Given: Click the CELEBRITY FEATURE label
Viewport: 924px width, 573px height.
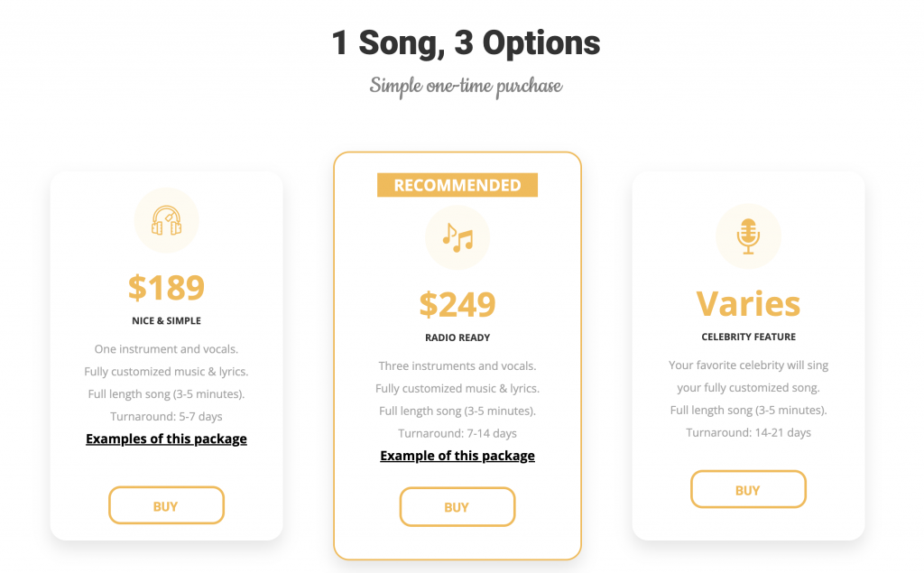Looking at the screenshot, I should [748, 337].
